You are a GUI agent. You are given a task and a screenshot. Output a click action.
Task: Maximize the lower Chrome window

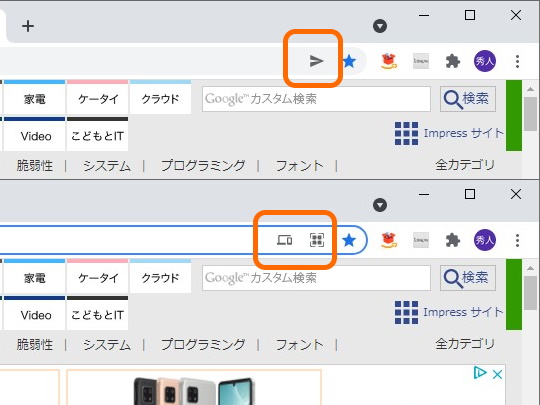pyautogui.click(x=470, y=194)
